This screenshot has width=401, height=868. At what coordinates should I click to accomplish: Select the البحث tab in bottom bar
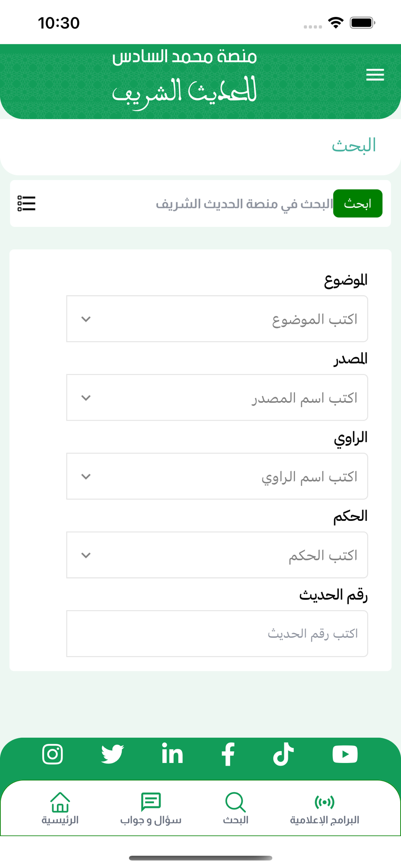[x=236, y=808]
